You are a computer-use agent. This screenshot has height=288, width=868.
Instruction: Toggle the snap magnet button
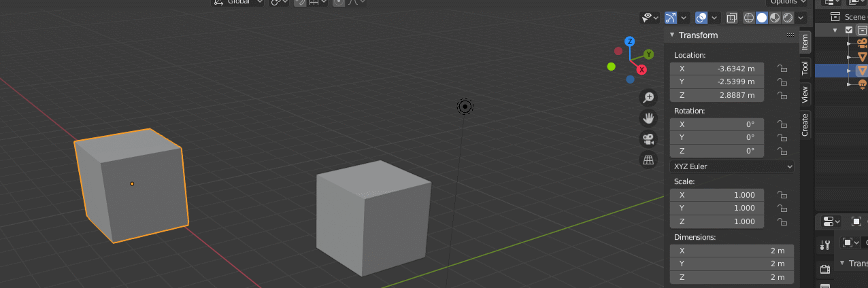pyautogui.click(x=300, y=2)
